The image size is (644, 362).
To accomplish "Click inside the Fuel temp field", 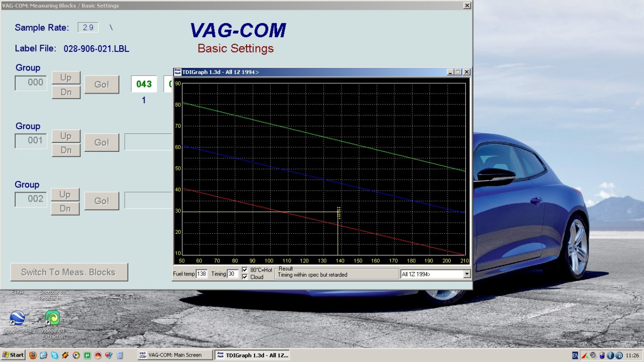I will point(201,274).
